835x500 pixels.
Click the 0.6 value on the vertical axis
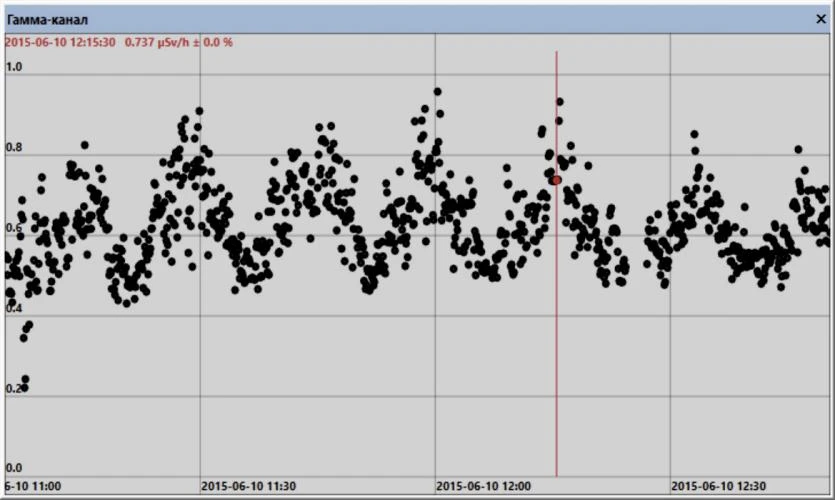tap(14, 228)
